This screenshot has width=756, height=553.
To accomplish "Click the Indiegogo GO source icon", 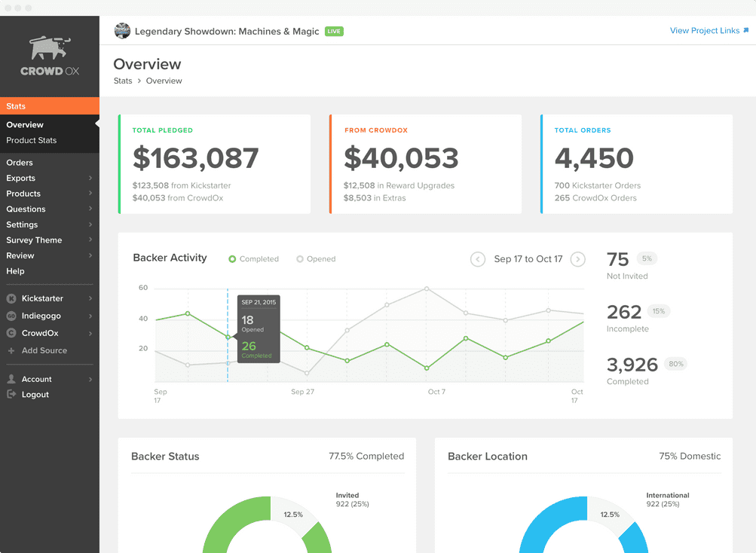I will tap(11, 316).
